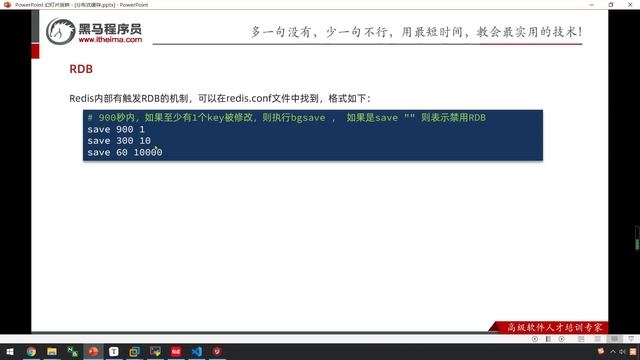Viewport: 640px width, 360px height.
Task: Close the PowerPoint window
Action: 630,4
